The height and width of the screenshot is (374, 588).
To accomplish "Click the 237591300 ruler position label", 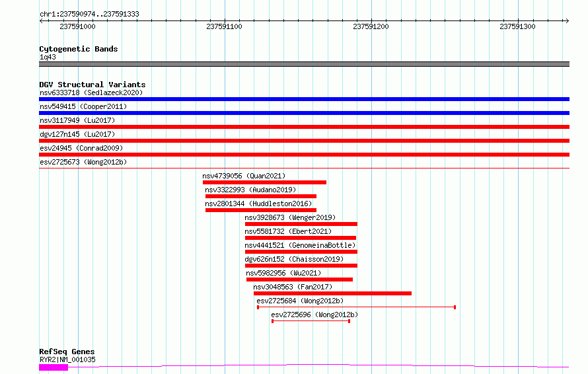I will 517,26.
